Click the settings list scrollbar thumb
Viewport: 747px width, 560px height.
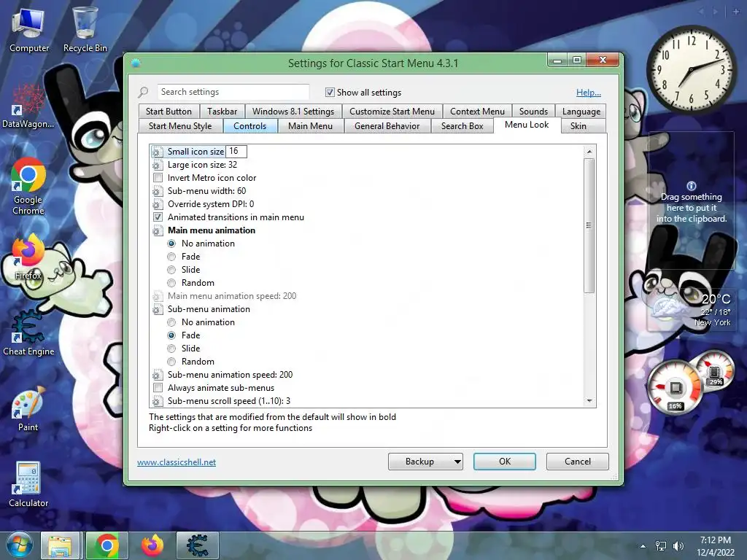coord(589,226)
